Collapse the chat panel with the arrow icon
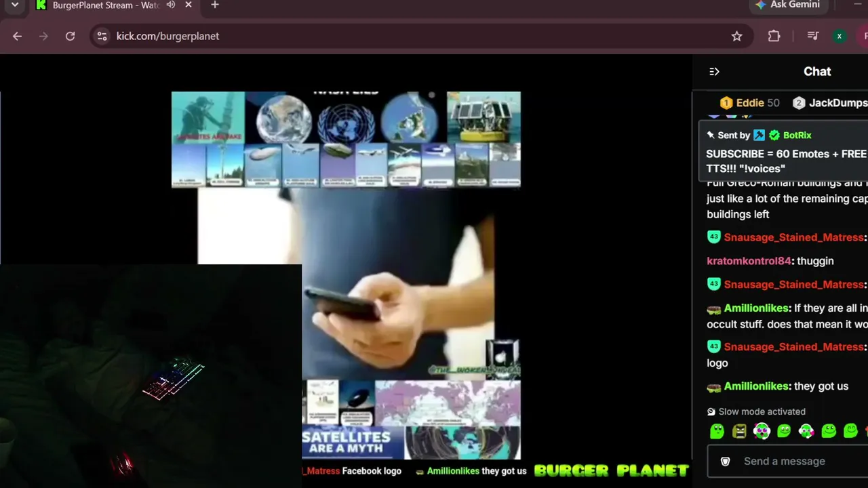The width and height of the screenshot is (868, 488). point(714,72)
